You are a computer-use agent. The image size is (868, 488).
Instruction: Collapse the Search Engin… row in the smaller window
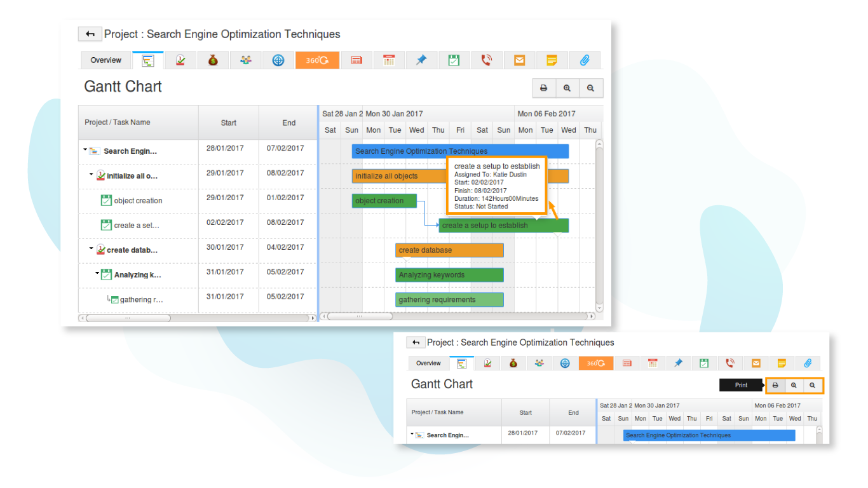click(x=412, y=435)
